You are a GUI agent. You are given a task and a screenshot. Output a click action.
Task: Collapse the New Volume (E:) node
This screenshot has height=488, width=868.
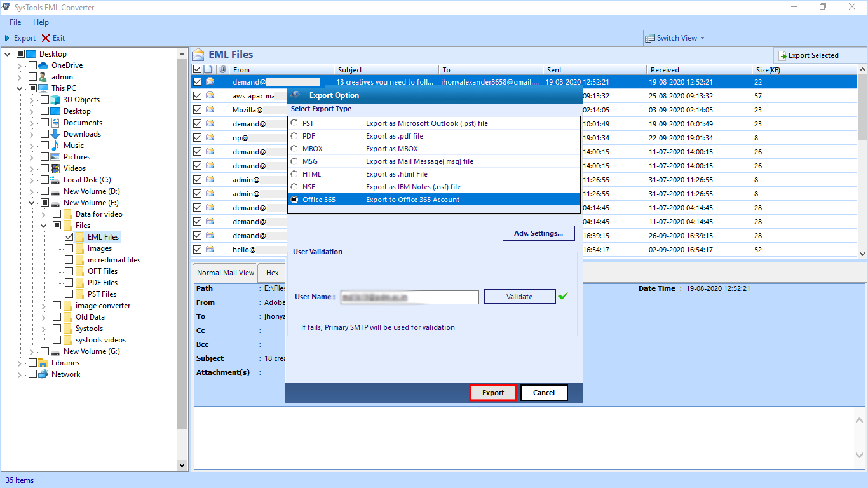pyautogui.click(x=32, y=203)
